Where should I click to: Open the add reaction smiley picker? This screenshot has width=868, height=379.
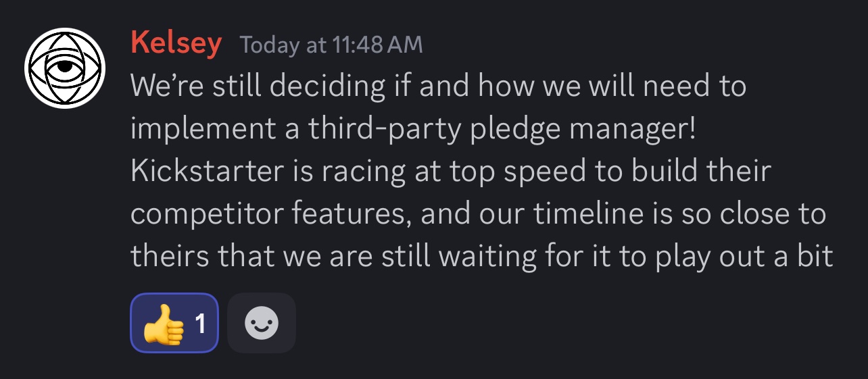(262, 323)
